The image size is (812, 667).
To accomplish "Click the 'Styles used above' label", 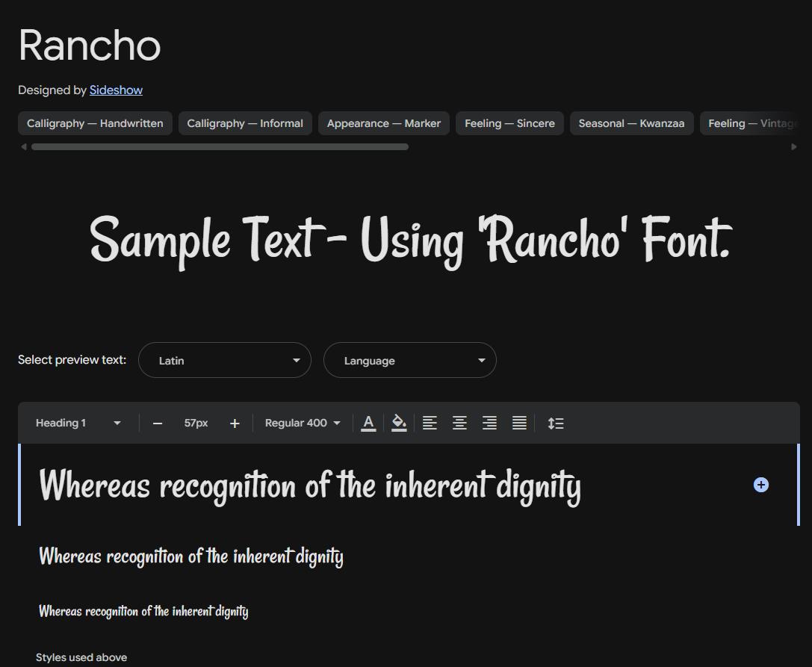I will pyautogui.click(x=81, y=657).
